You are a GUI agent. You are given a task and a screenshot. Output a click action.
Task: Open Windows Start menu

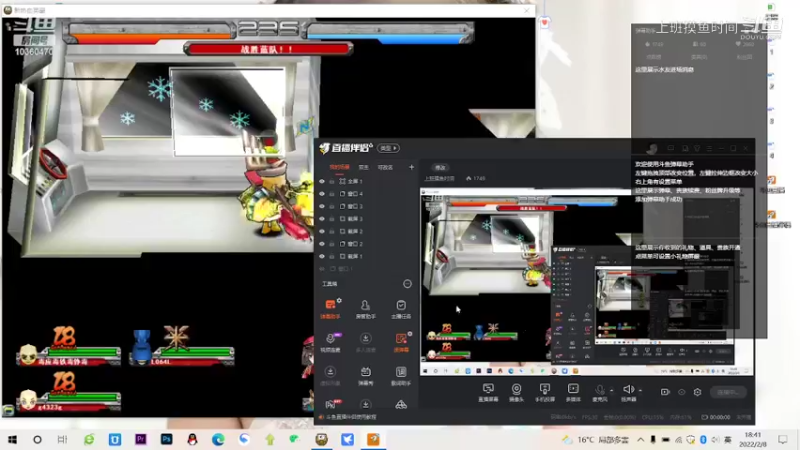pyautogui.click(x=12, y=439)
